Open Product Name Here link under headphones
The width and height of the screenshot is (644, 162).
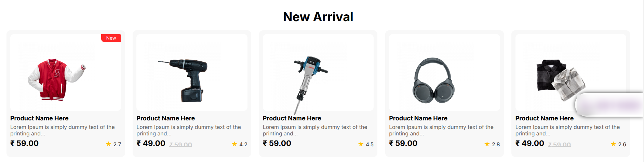coord(418,118)
